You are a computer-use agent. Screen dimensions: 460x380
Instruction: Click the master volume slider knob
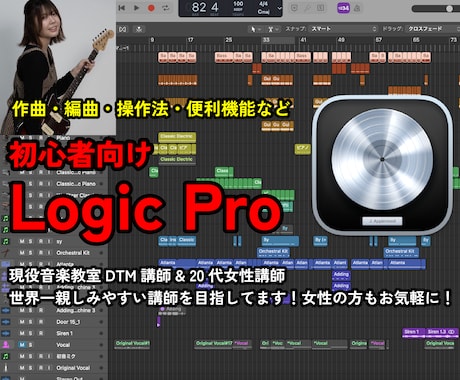click(449, 9)
